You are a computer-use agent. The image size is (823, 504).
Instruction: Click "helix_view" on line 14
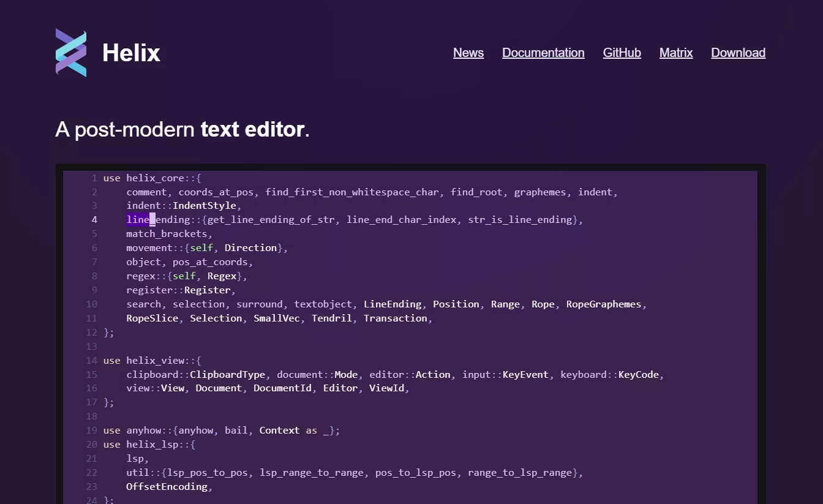(155, 361)
